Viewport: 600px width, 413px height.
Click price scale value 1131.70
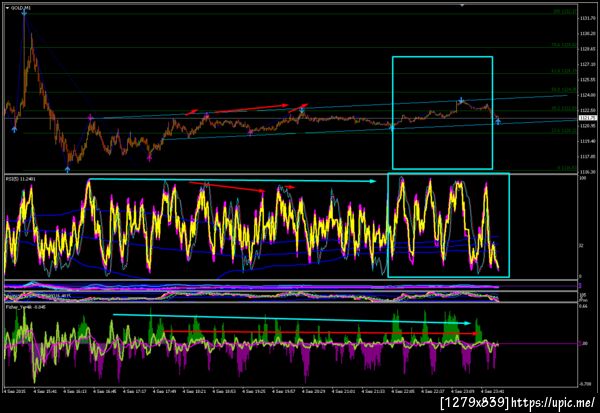tap(587, 18)
